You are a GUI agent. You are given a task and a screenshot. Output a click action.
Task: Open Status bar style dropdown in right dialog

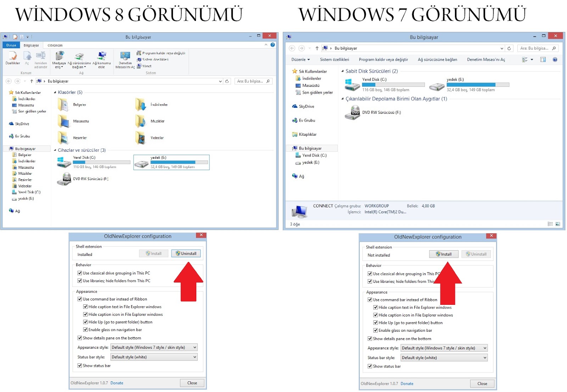444,358
